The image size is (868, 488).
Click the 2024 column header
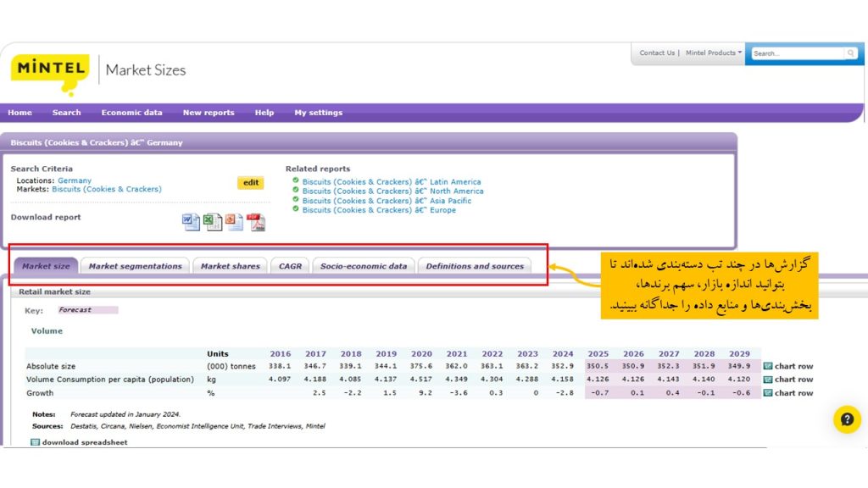point(563,353)
